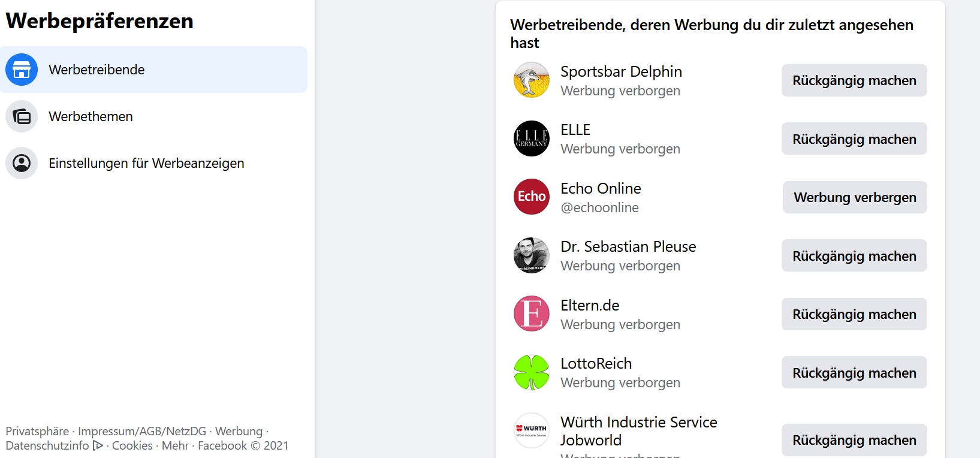Select Werbethemen in the sidebar menu
The height and width of the screenshot is (458, 980).
click(x=91, y=116)
